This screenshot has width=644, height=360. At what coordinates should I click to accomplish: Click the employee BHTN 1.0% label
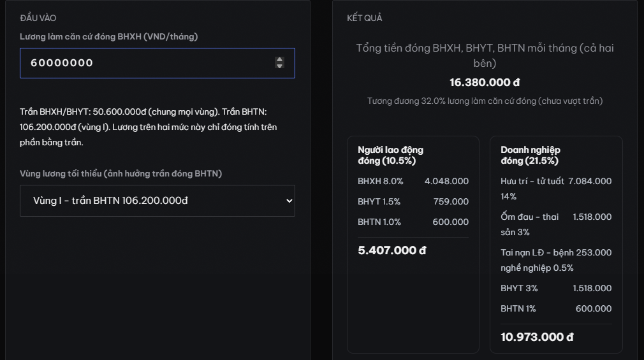click(x=379, y=222)
